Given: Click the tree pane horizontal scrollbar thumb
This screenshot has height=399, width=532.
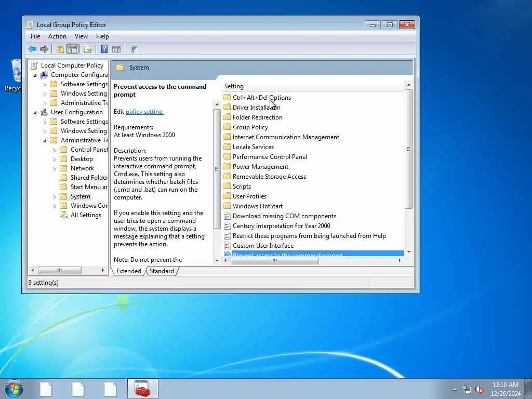Looking at the screenshot, I should [60, 270].
